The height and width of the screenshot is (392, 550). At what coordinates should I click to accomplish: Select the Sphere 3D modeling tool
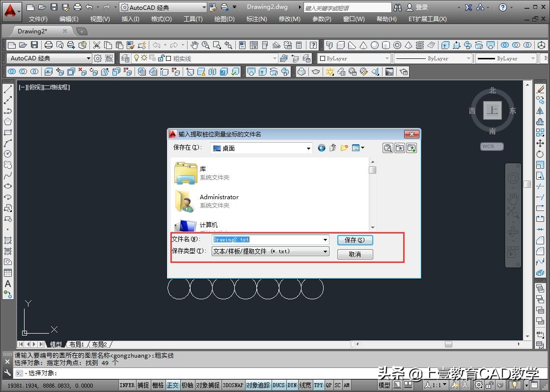[375, 45]
